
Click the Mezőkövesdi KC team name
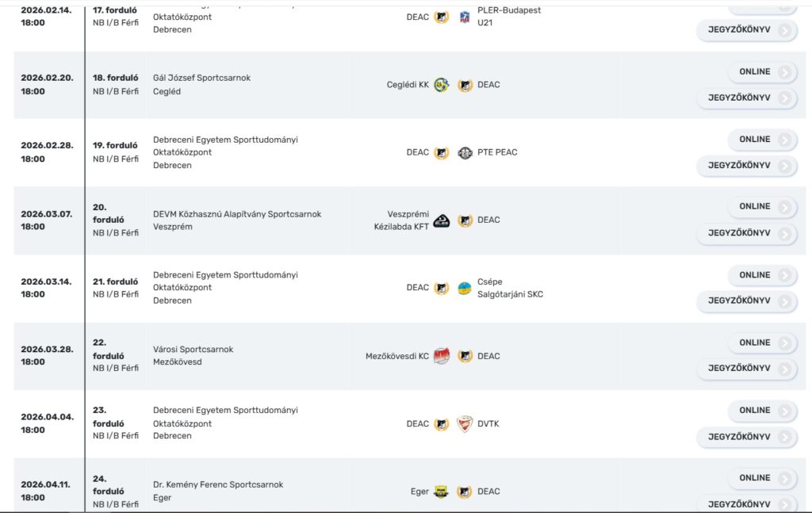(397, 356)
